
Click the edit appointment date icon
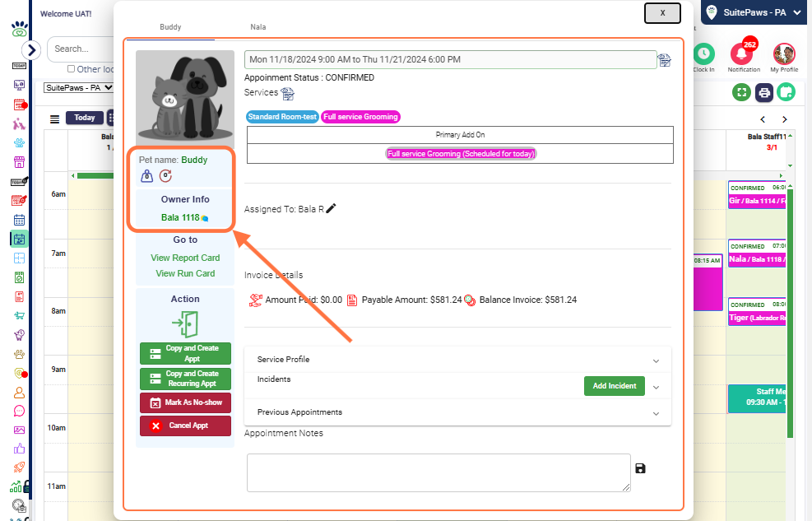665,61
